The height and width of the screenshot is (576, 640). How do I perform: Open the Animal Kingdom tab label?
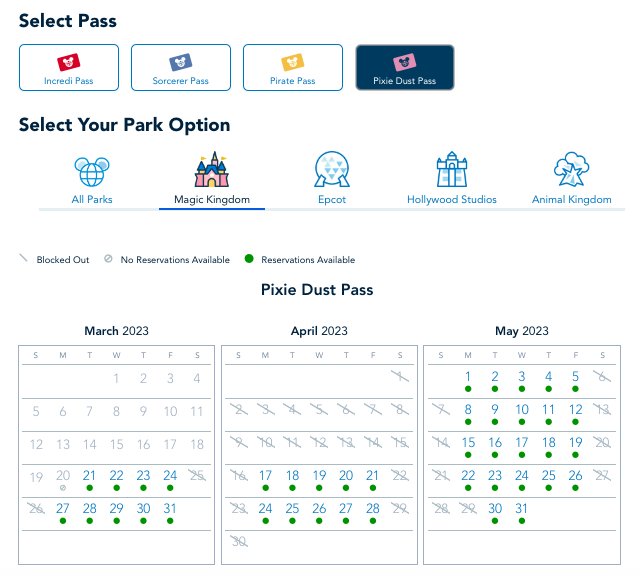point(571,200)
